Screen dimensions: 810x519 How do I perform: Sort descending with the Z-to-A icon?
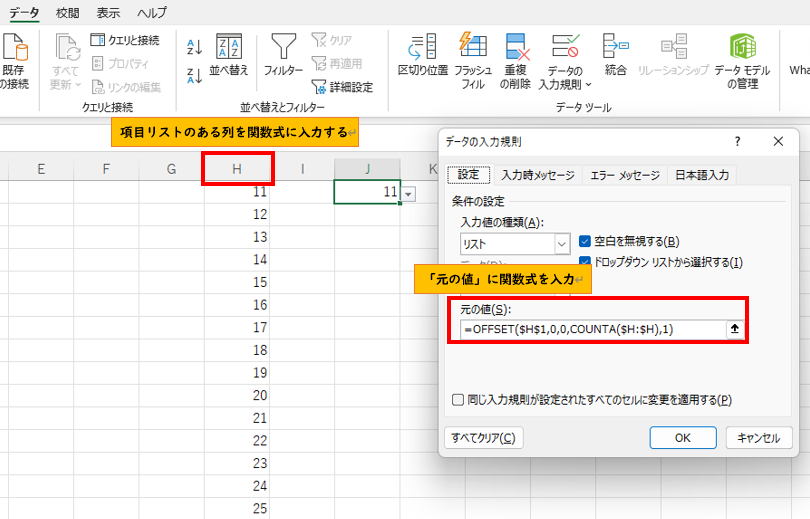194,75
